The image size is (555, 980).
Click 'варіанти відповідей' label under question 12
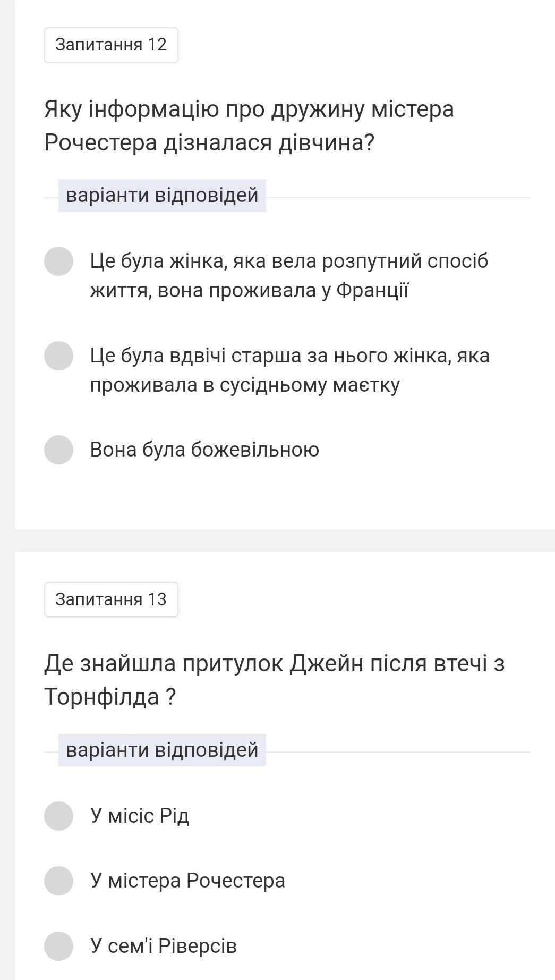(x=162, y=196)
